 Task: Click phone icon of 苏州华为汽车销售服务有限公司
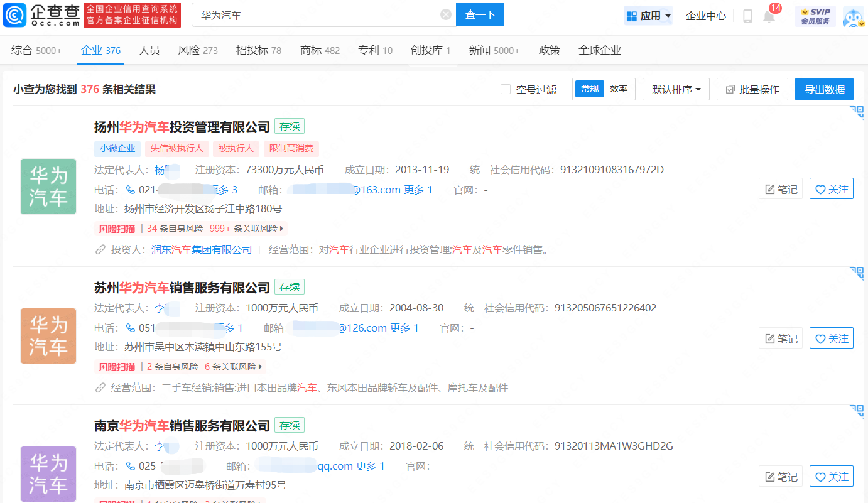click(131, 328)
